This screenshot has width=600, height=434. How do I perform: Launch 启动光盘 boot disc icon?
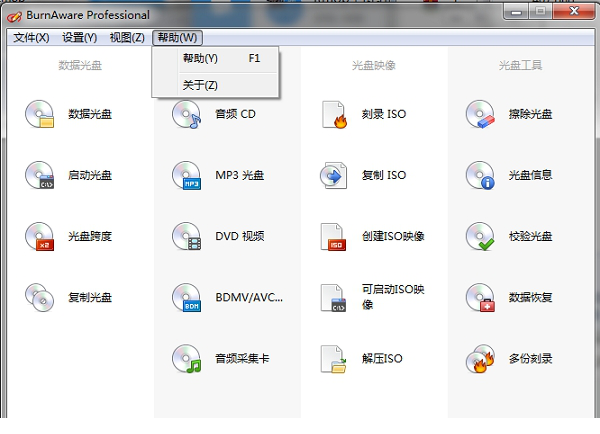pos(39,175)
